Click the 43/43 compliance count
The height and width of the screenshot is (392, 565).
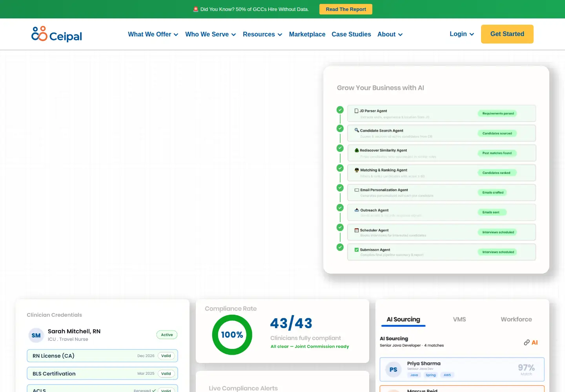[x=291, y=323]
